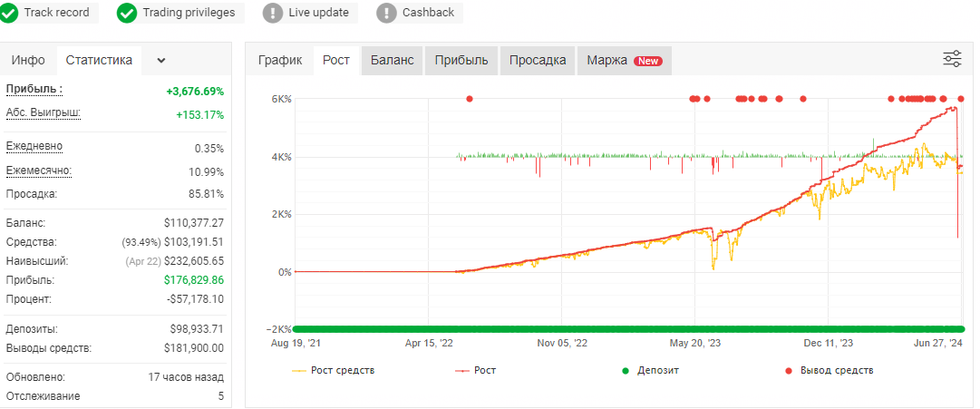Open the График chart tab
Viewport: 980px width, 409px height.
tap(281, 61)
